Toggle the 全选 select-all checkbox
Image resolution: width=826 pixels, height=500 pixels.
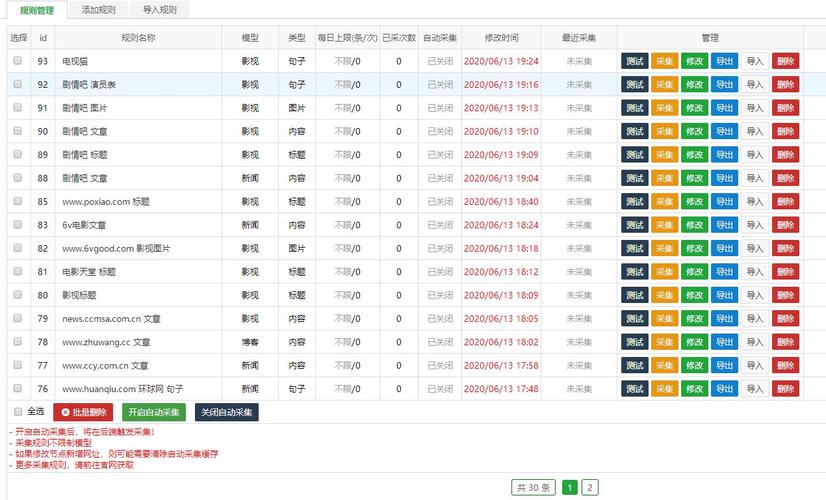(18, 411)
